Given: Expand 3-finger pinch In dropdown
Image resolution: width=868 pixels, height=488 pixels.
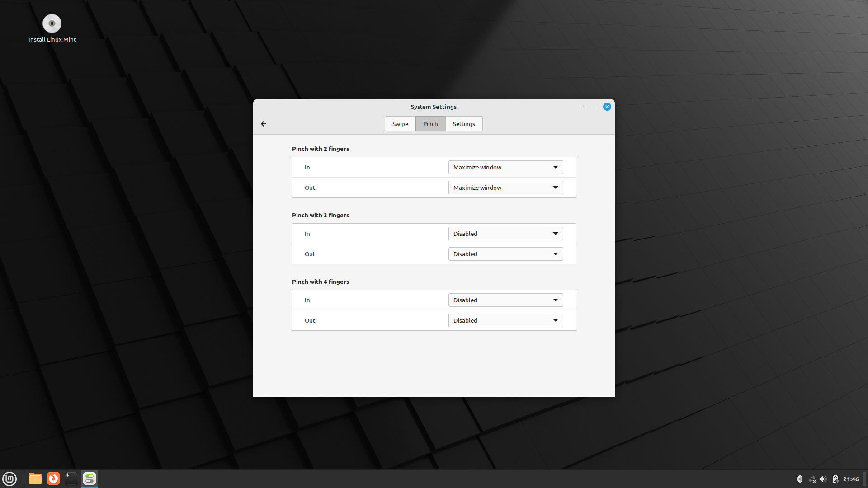Looking at the screenshot, I should click(x=505, y=234).
